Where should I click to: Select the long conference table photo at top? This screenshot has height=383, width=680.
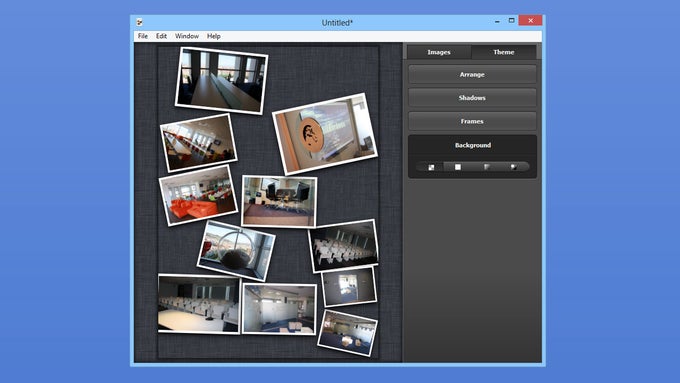[222, 81]
